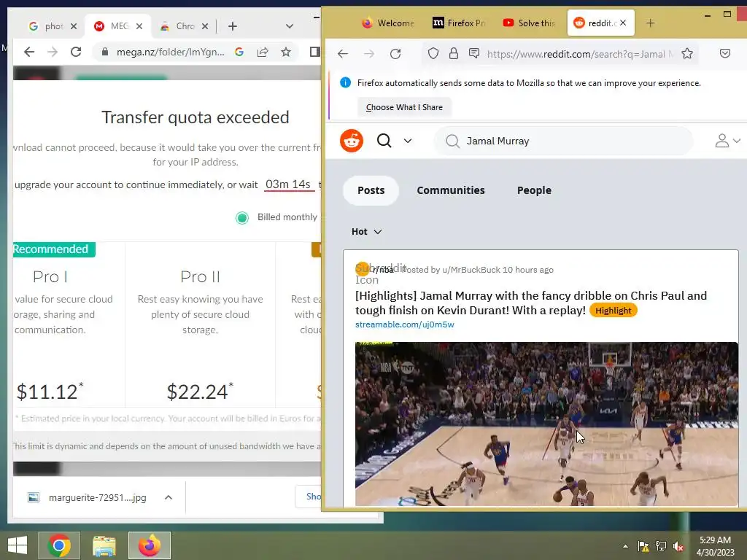The width and height of the screenshot is (747, 560).
Task: Click the $22.24 Pro II price
Action: (x=200, y=392)
